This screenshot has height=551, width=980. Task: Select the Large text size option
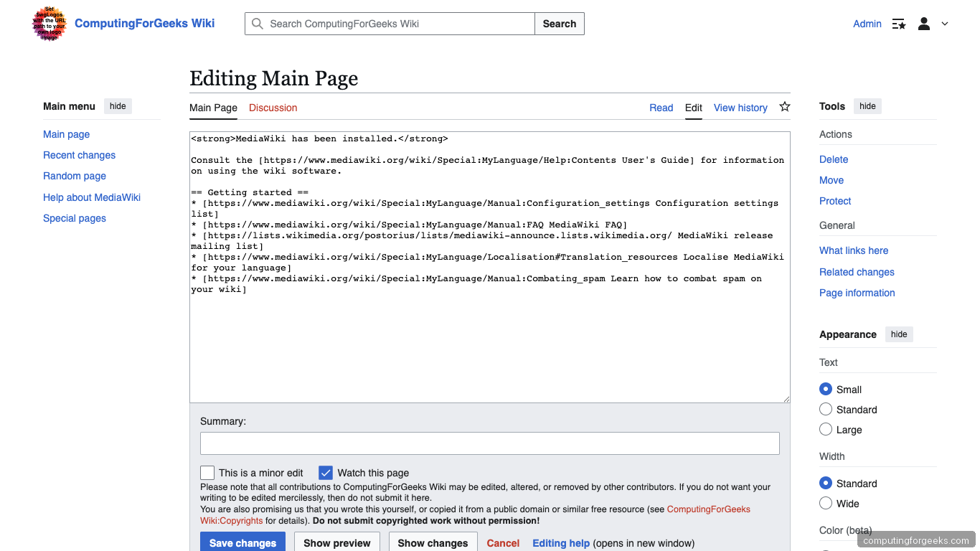826,429
